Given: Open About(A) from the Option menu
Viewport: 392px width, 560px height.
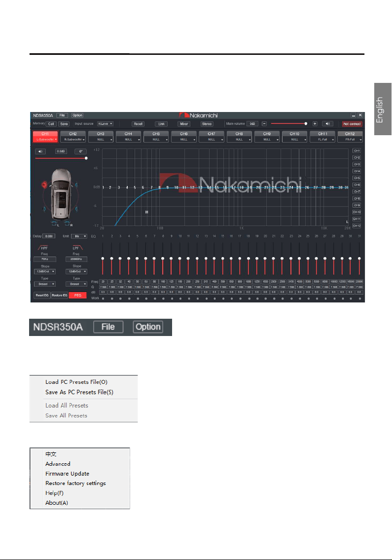Looking at the screenshot, I should click(56, 502).
